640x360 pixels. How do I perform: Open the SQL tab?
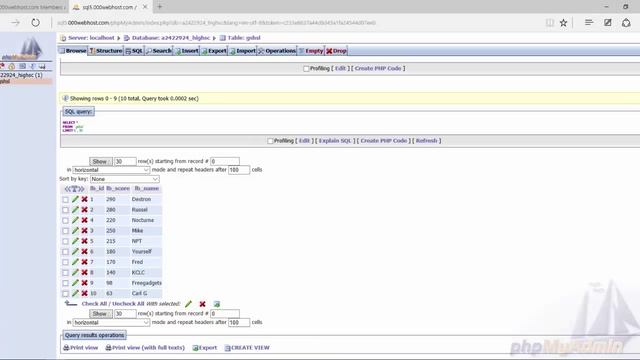[134, 51]
